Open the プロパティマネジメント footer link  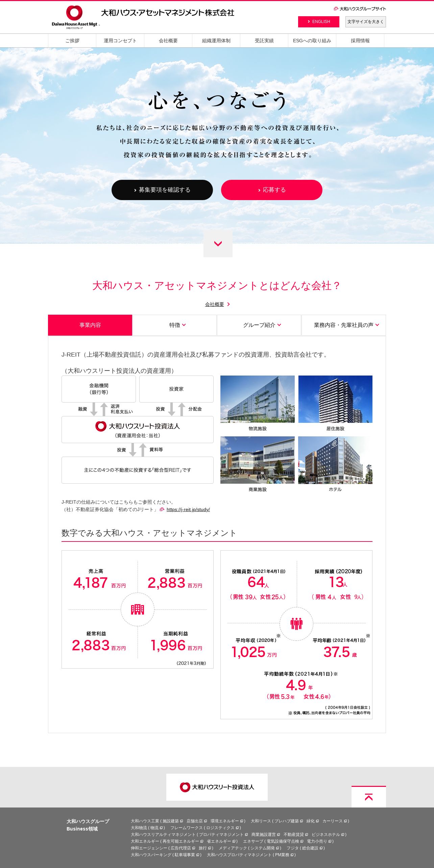pos(223,835)
